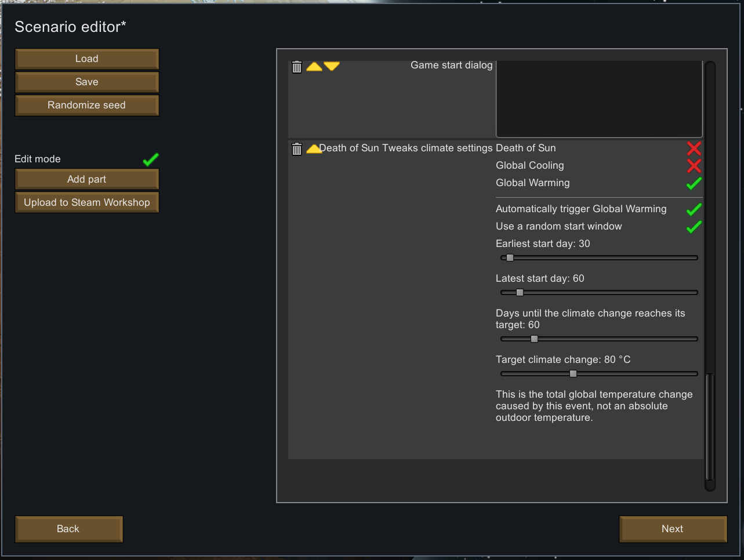Viewport: 744px width, 560px height.
Task: Click 'Target climate change: 80 °C' text
Action: [x=563, y=359]
